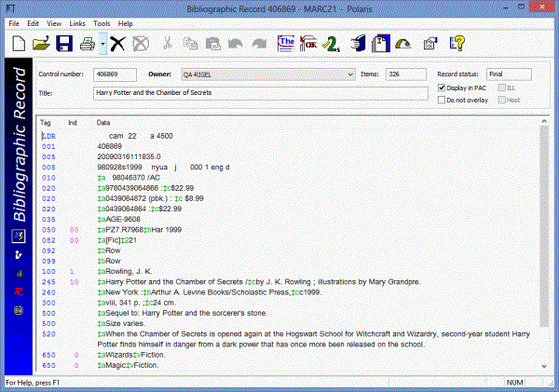
Task: Click the red OK validation icon
Action: pyautogui.click(x=308, y=44)
